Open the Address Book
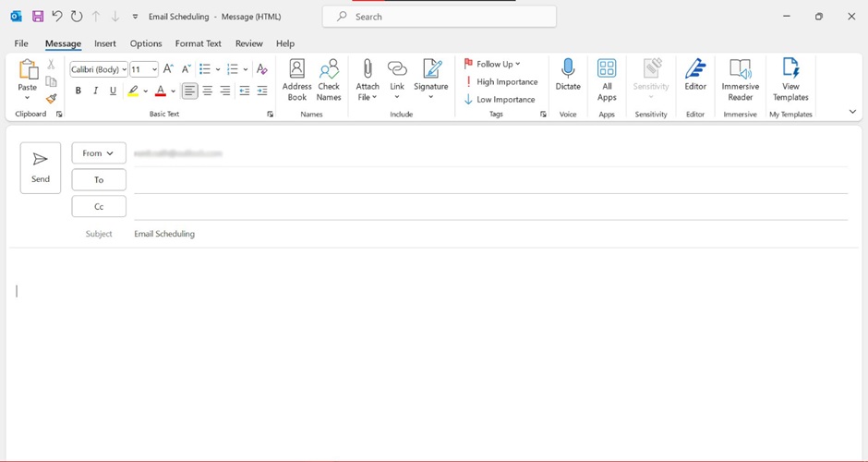This screenshot has width=868, height=462. tap(296, 80)
